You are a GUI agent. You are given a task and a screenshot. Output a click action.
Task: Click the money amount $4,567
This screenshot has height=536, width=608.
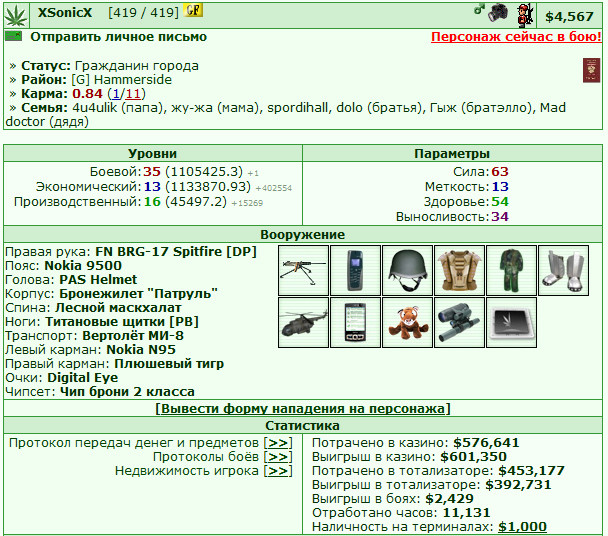click(x=569, y=16)
